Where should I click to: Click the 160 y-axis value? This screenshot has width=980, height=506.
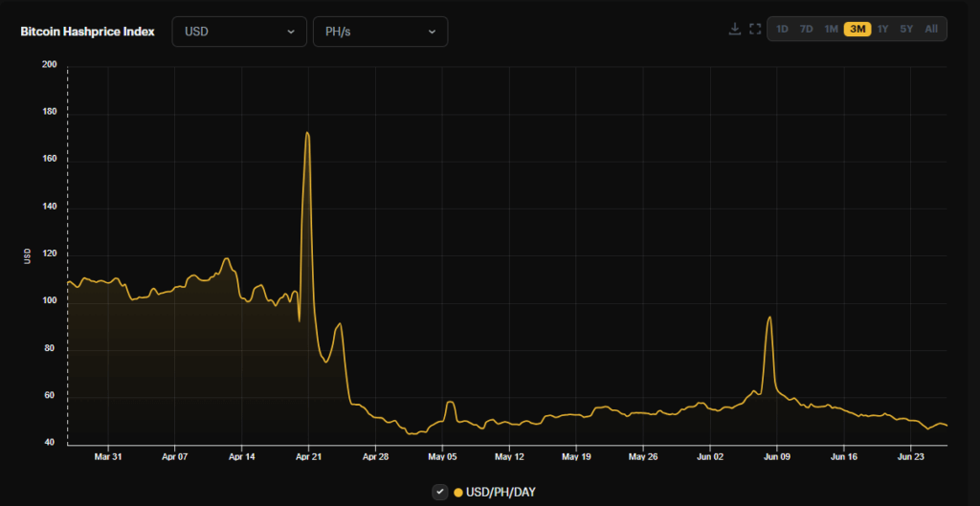(x=50, y=160)
